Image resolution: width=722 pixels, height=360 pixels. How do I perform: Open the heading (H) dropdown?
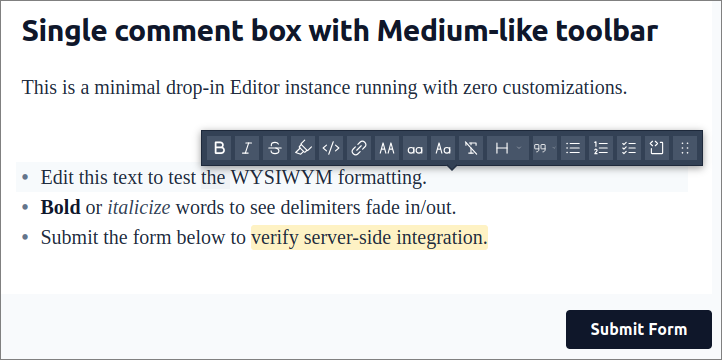(x=508, y=148)
